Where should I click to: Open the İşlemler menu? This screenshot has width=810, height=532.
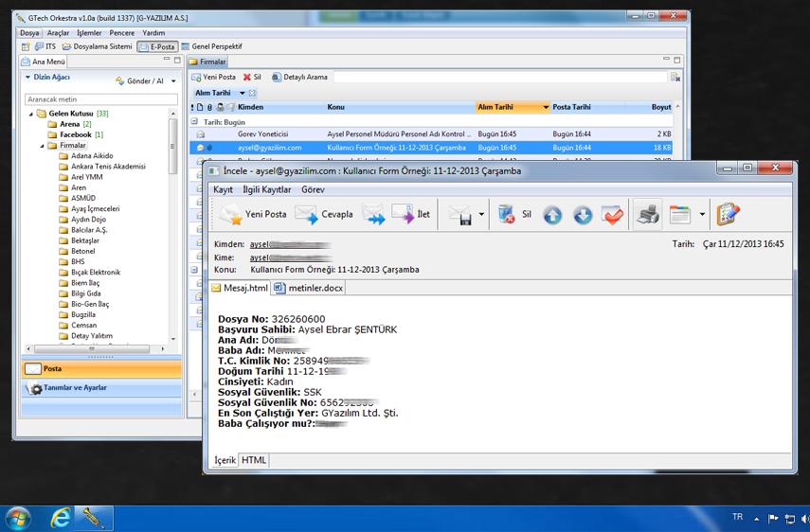click(x=89, y=33)
